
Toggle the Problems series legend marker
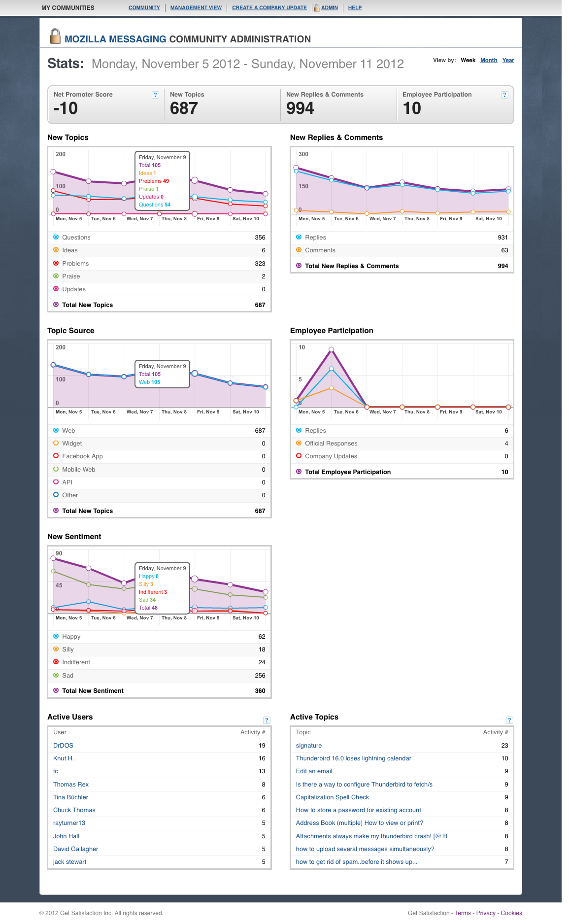[56, 263]
